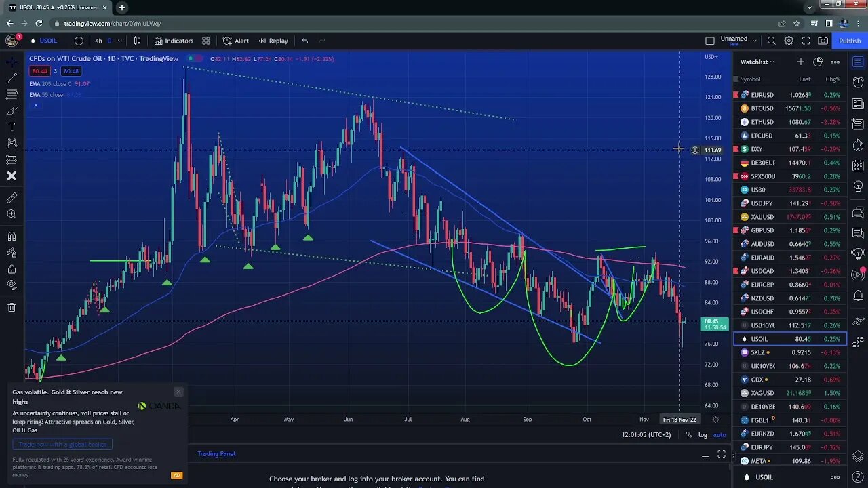Open the watchlist more options menu
868x488 pixels.
(x=835, y=62)
